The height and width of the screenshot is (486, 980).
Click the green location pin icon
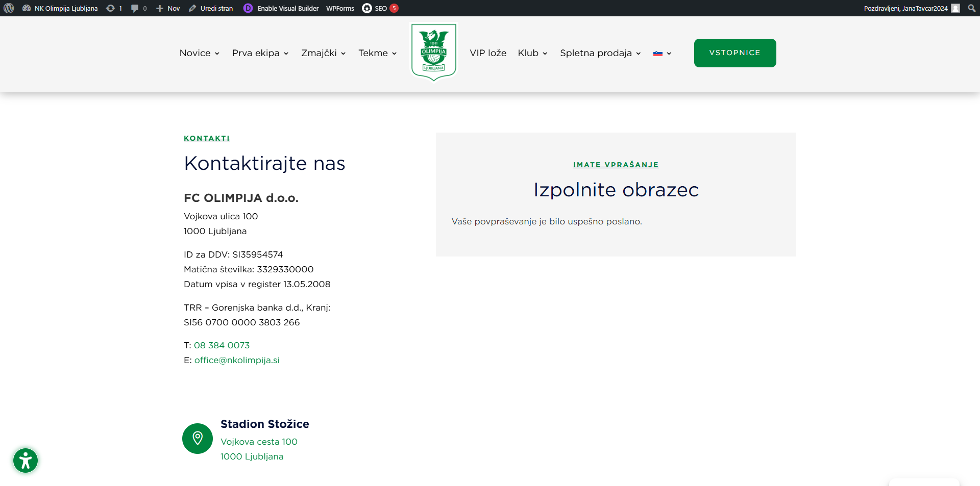198,439
